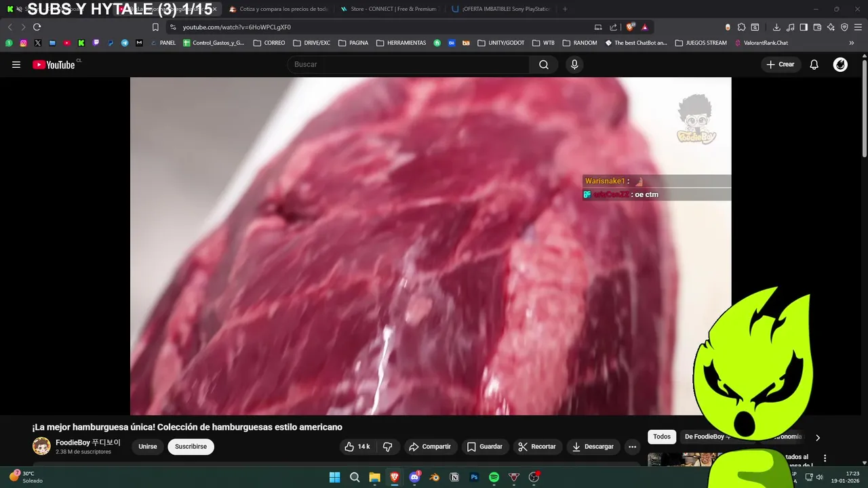
Task: Open browser downloads icon
Action: point(776,27)
